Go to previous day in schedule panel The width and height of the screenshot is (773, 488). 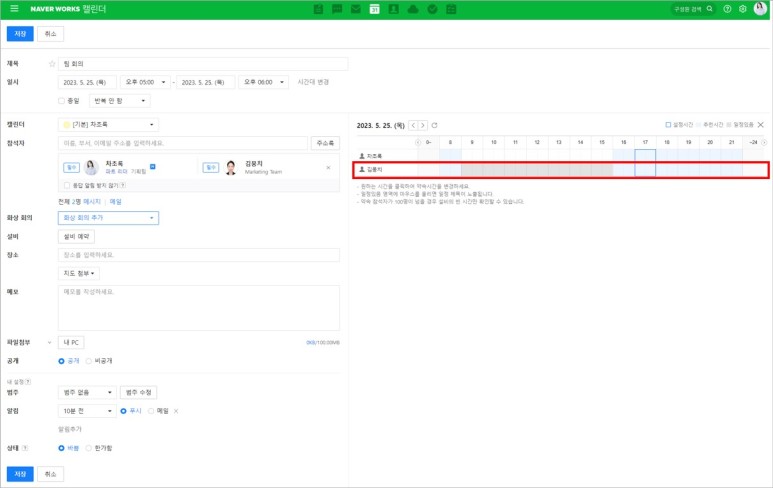[x=413, y=125]
